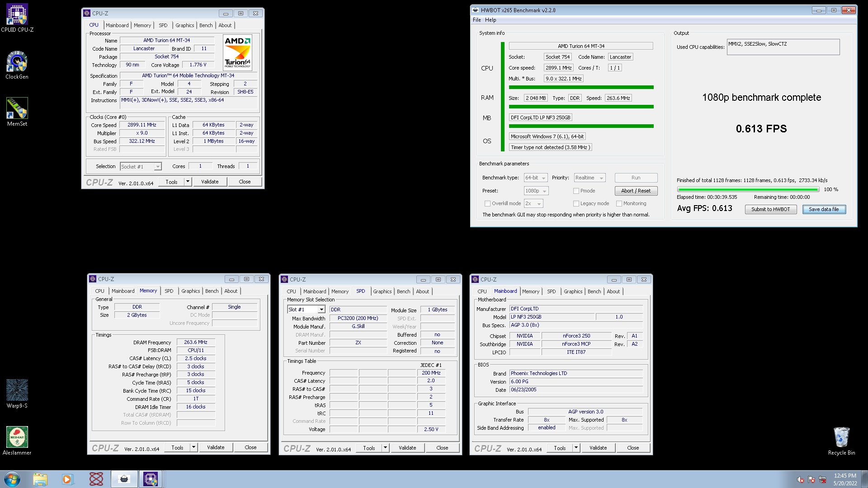Switch to the CPU-Z taskbar item
This screenshot has width=868, height=488.
[x=150, y=479]
